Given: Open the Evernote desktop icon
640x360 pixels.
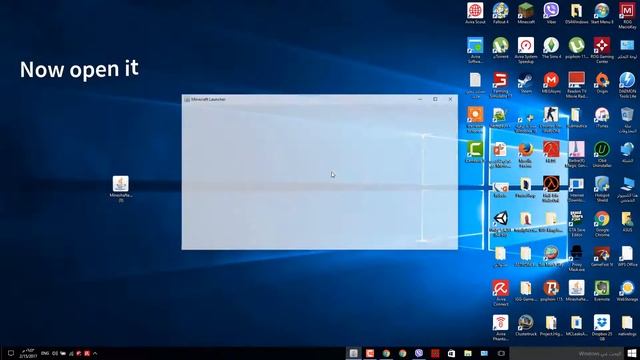Looking at the screenshot, I should [602, 290].
